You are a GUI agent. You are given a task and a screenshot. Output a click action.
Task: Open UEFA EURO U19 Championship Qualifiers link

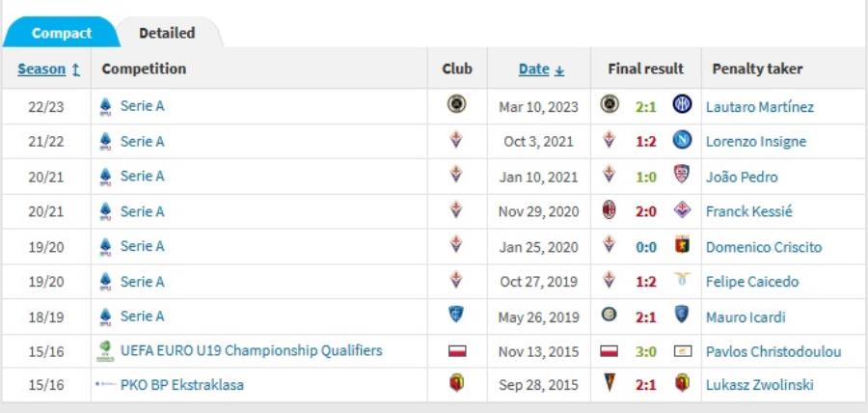tap(251, 350)
